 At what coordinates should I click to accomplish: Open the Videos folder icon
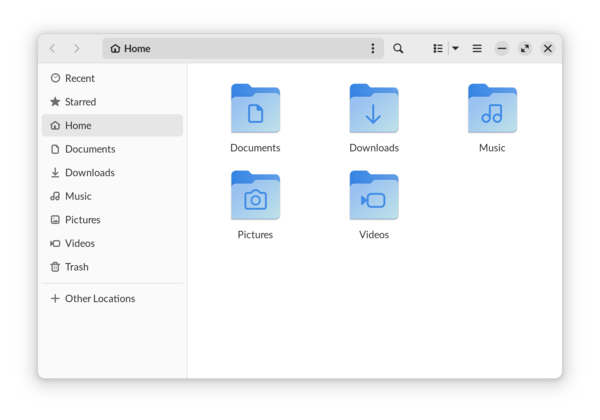[x=374, y=196]
